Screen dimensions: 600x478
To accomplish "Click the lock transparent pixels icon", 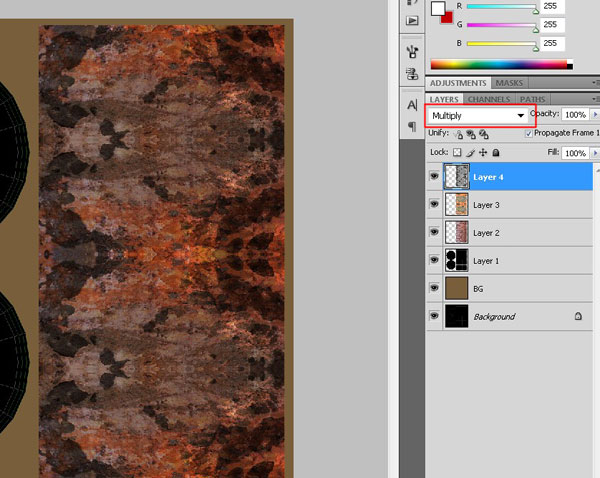I will coord(457,153).
